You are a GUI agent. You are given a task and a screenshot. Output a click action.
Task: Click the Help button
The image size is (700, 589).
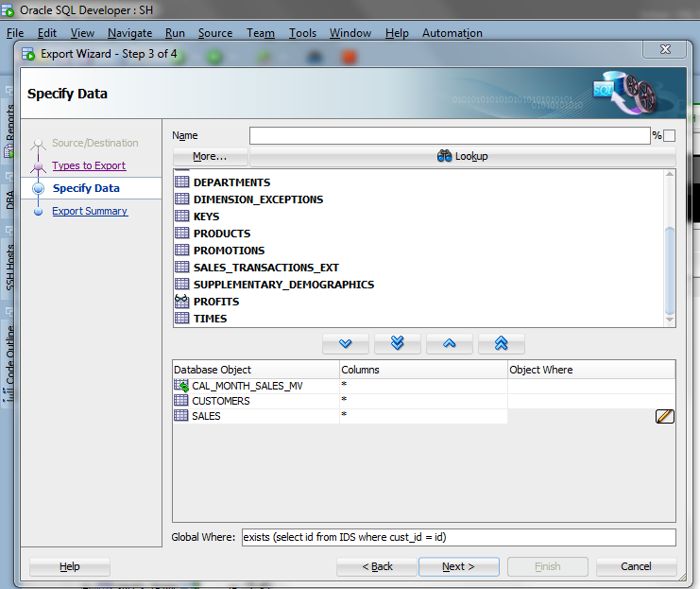click(x=70, y=566)
